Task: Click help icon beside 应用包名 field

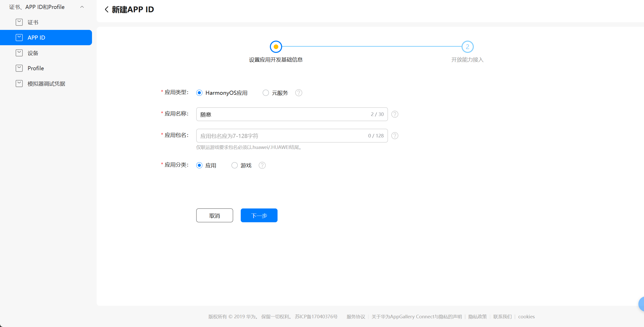Action: click(x=395, y=136)
